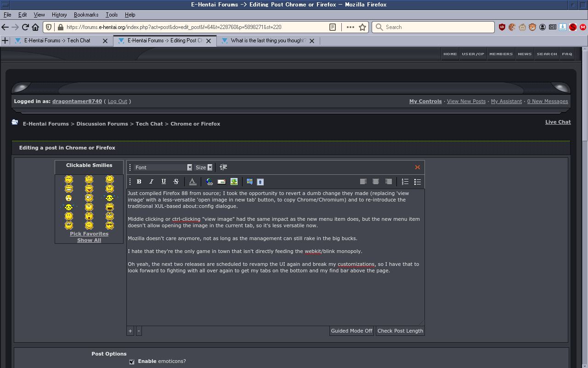Open the Tools menu
588x368 pixels.
[x=112, y=15]
